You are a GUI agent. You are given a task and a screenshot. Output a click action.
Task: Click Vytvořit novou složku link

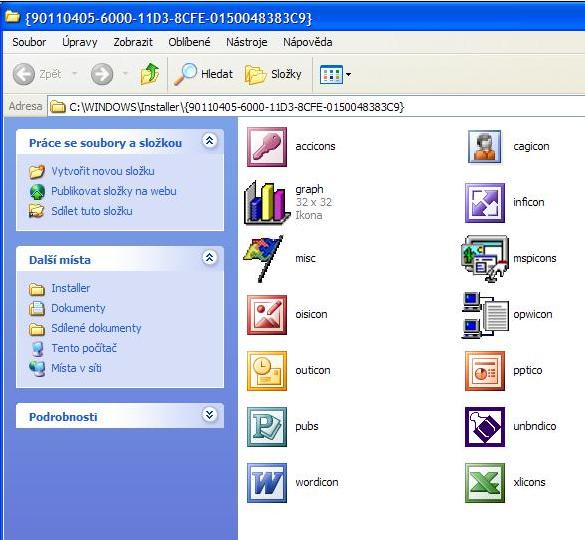[x=103, y=171]
